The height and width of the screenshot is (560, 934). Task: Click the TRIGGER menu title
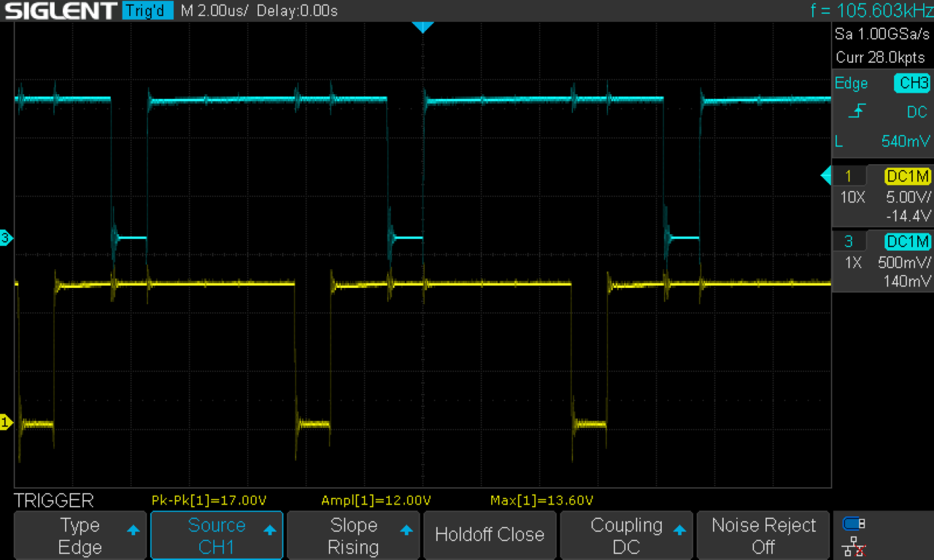point(54,500)
